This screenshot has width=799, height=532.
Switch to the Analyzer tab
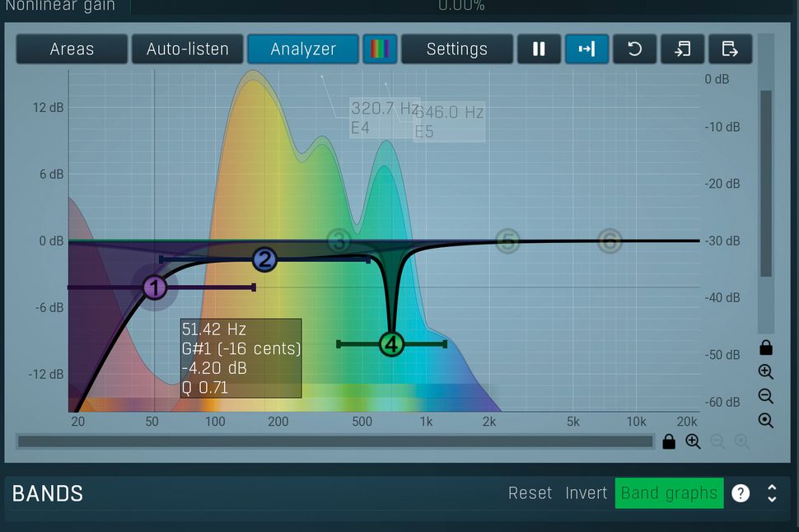point(302,49)
